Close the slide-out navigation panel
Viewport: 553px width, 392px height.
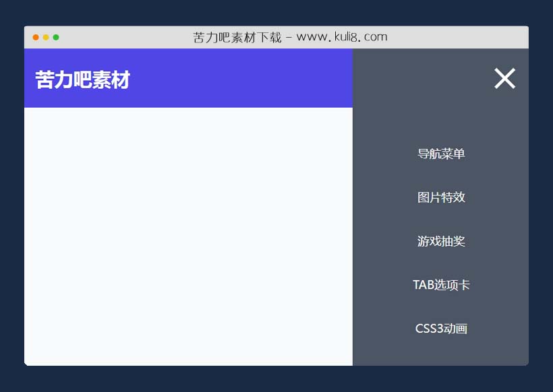(504, 78)
